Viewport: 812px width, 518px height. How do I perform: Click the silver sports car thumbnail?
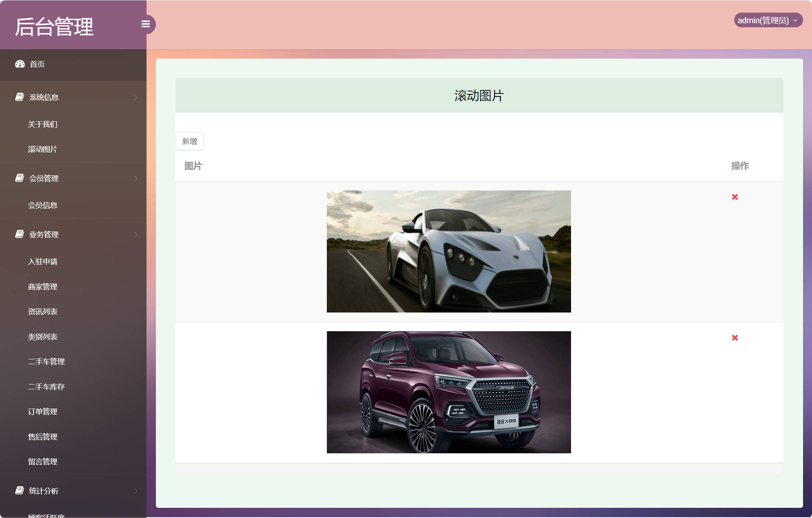pos(449,251)
